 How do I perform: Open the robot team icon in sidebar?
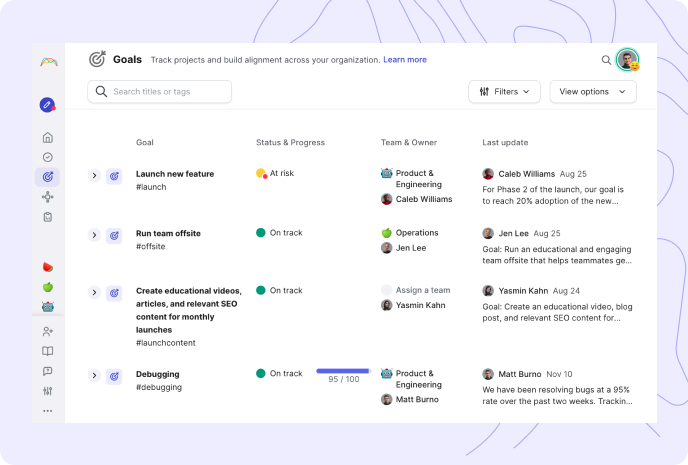point(48,307)
